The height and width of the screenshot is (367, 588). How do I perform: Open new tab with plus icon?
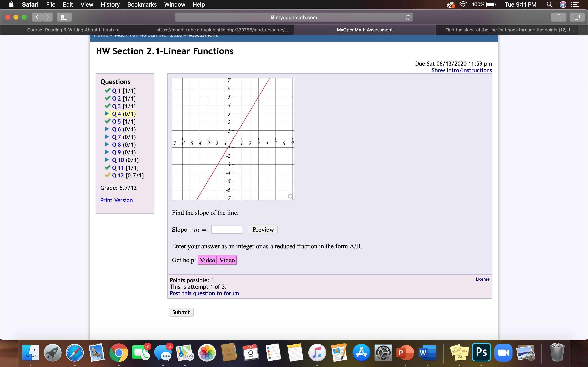click(583, 30)
